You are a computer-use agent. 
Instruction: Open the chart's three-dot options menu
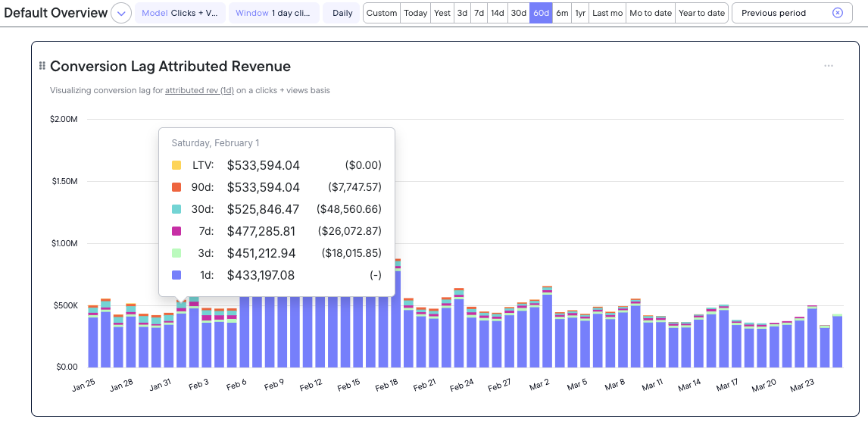click(829, 66)
